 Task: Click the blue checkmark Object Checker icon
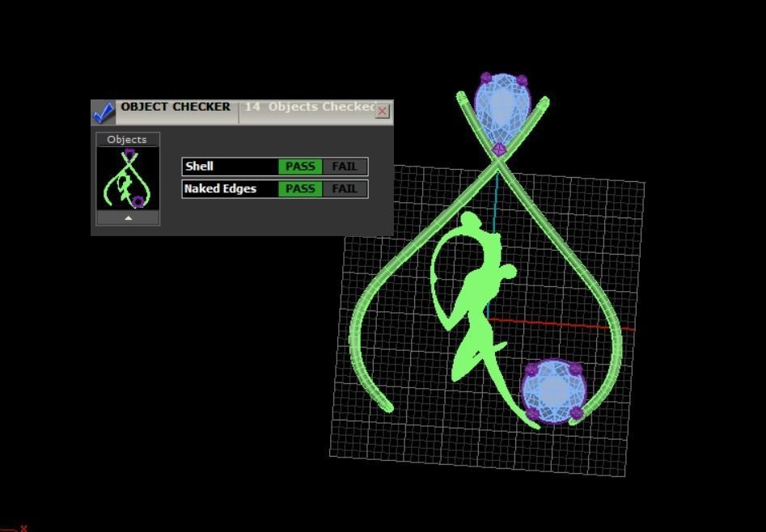pos(104,112)
